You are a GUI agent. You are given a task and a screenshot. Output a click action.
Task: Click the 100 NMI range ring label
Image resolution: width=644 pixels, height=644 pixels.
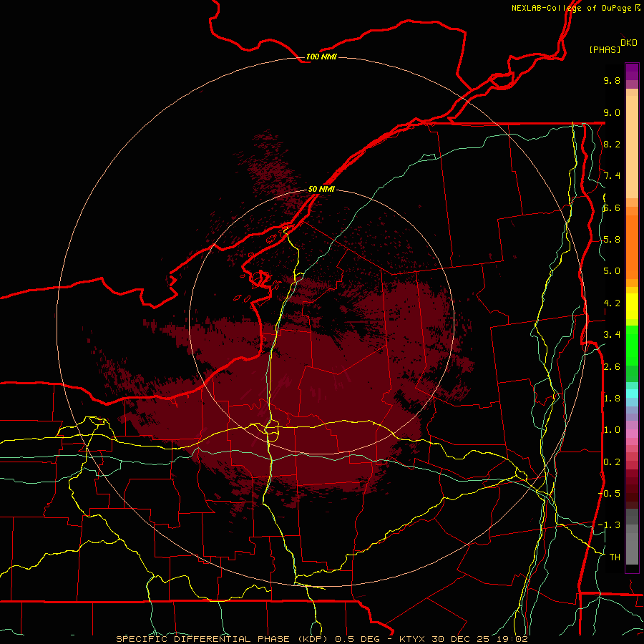[x=321, y=57]
